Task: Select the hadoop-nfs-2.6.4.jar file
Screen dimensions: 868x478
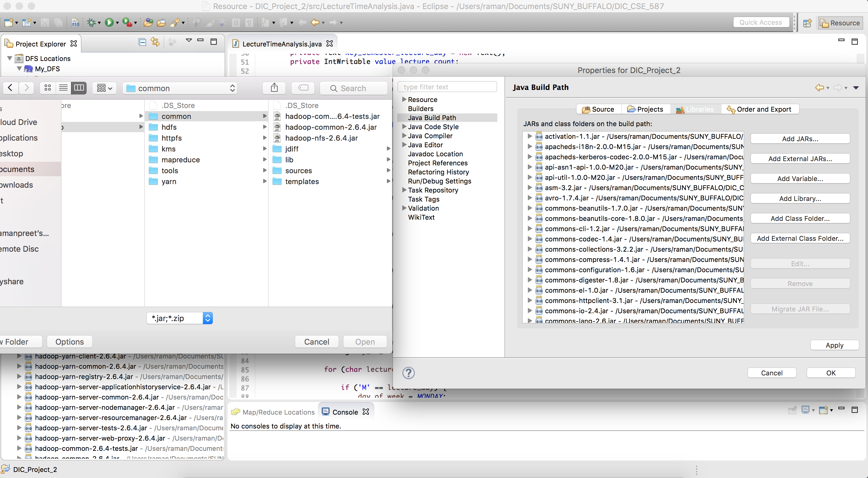Action: 321,138
